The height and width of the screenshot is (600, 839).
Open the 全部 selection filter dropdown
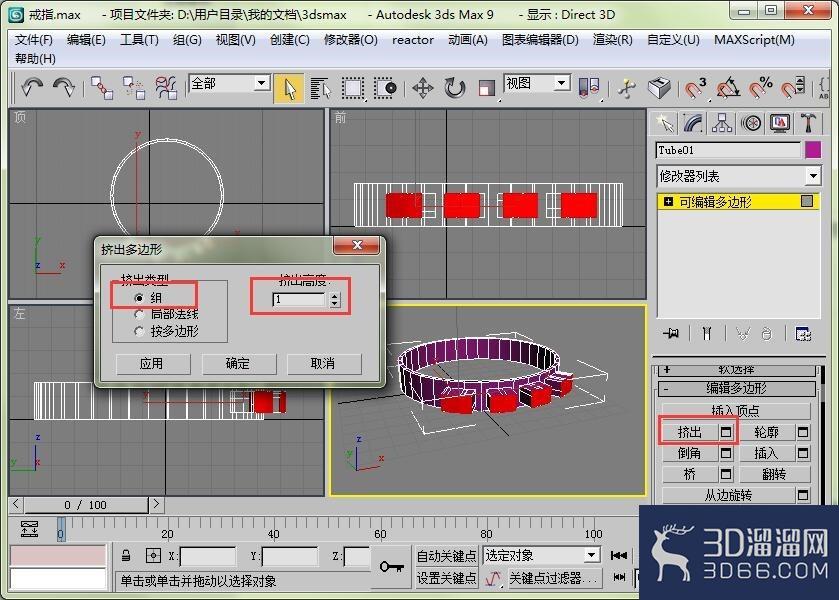tap(261, 83)
